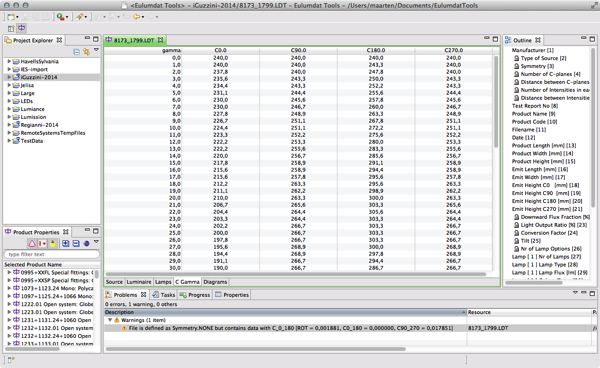
Task: Click the table's horizontal scrollbar thumb
Action: pyautogui.click(x=296, y=274)
